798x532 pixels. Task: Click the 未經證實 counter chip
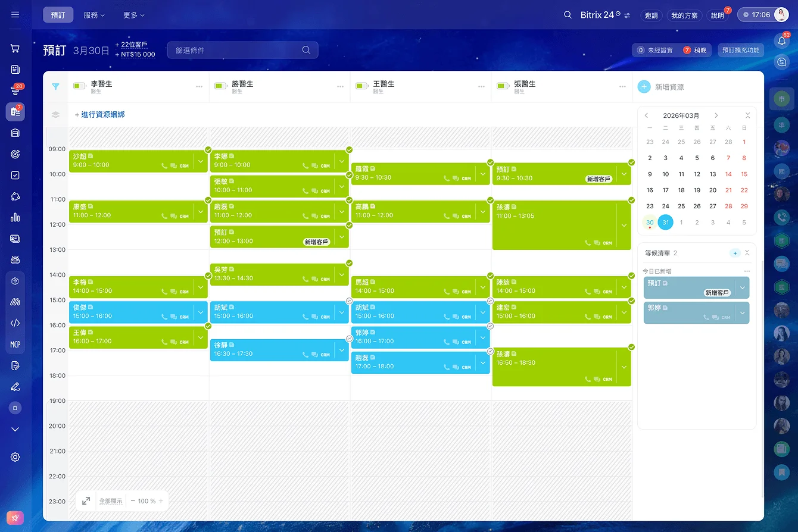coord(655,50)
